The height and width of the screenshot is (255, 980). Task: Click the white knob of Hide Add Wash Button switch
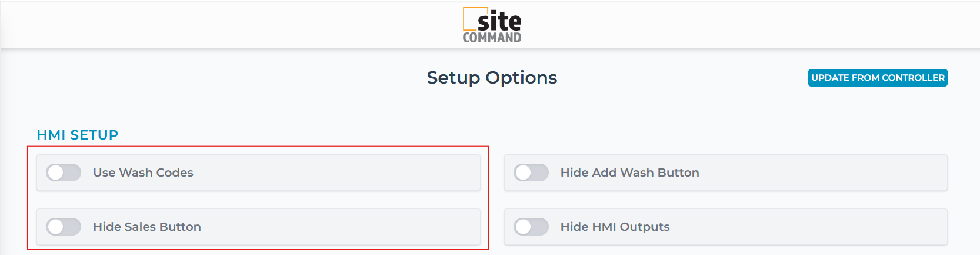pyautogui.click(x=523, y=173)
